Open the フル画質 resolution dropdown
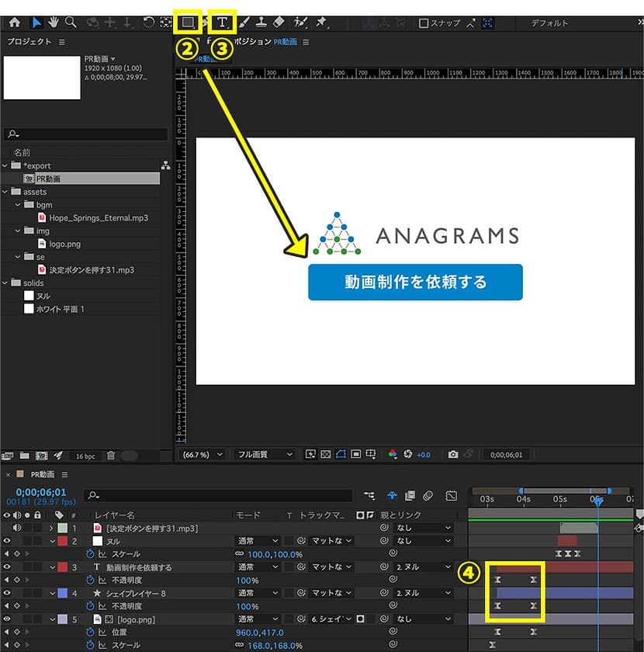The image size is (644, 652). pyautogui.click(x=265, y=454)
